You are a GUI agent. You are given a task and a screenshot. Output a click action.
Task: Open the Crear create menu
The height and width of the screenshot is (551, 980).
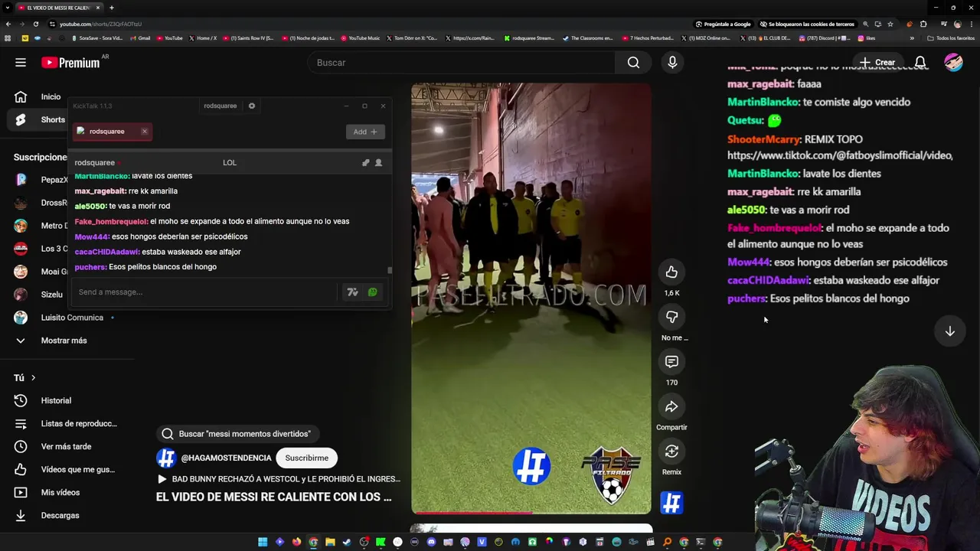click(x=877, y=63)
